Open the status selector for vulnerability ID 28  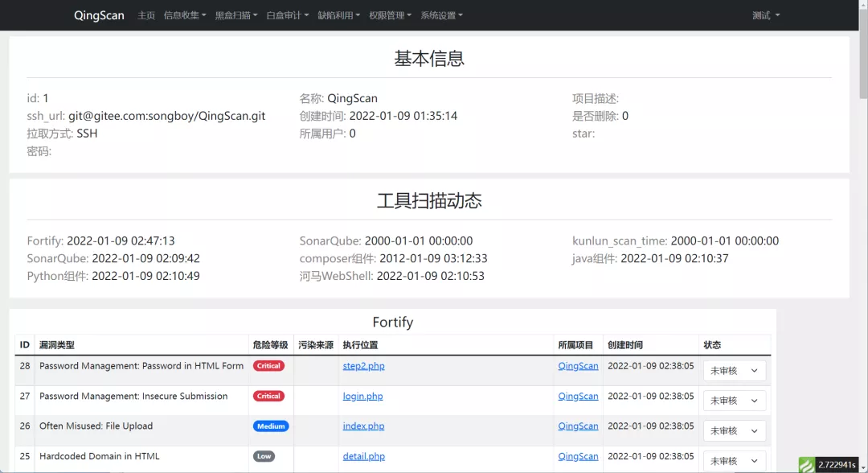point(734,370)
